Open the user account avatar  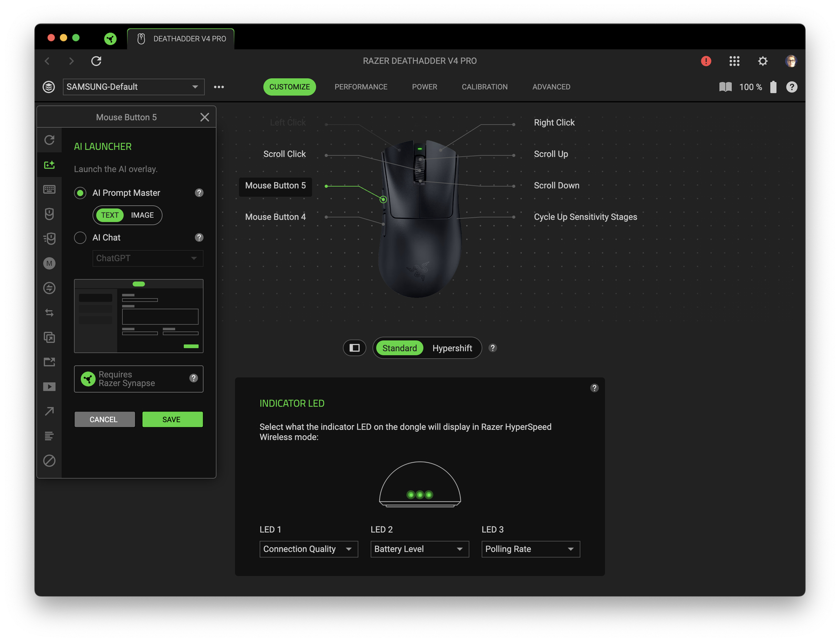[x=791, y=61]
